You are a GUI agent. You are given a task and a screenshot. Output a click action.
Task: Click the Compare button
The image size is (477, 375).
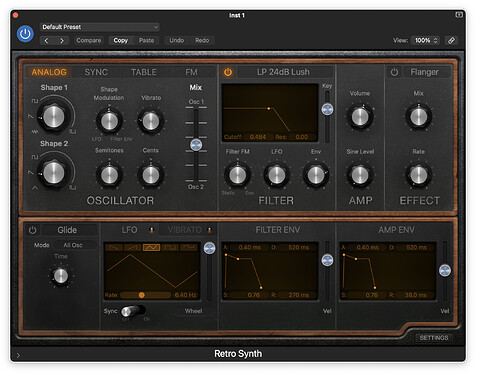tap(88, 40)
